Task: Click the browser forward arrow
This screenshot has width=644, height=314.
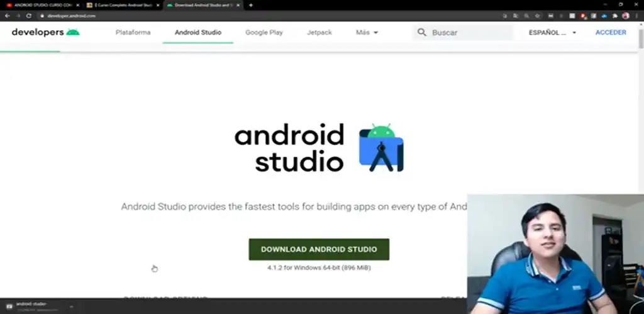Action: pyautogui.click(x=18, y=16)
